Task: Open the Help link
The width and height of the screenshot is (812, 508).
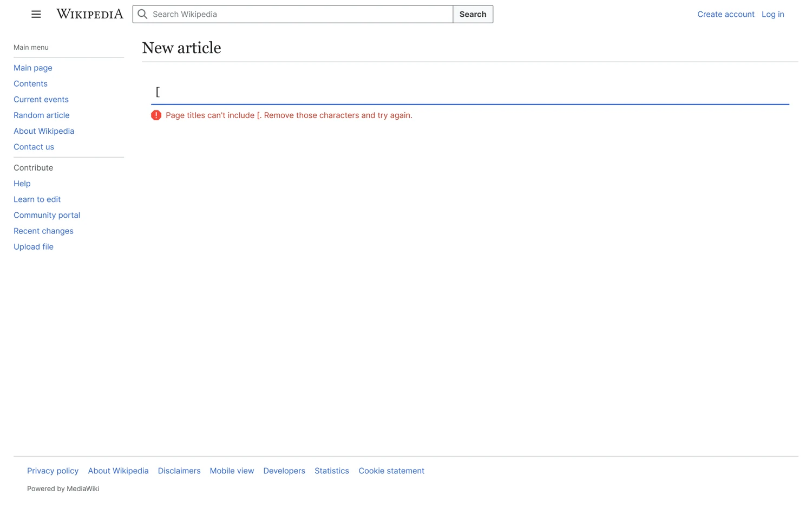Action: point(22,184)
